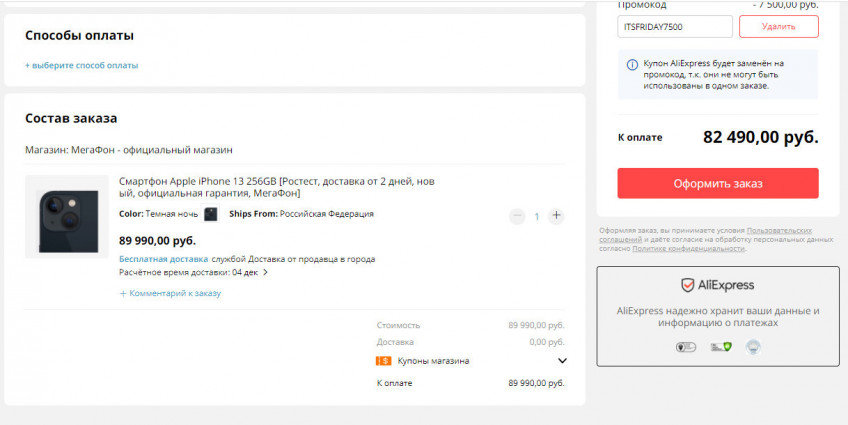Image resolution: width=848 pixels, height=425 pixels.
Task: Expand delivery time details chevron
Action: tap(265, 272)
